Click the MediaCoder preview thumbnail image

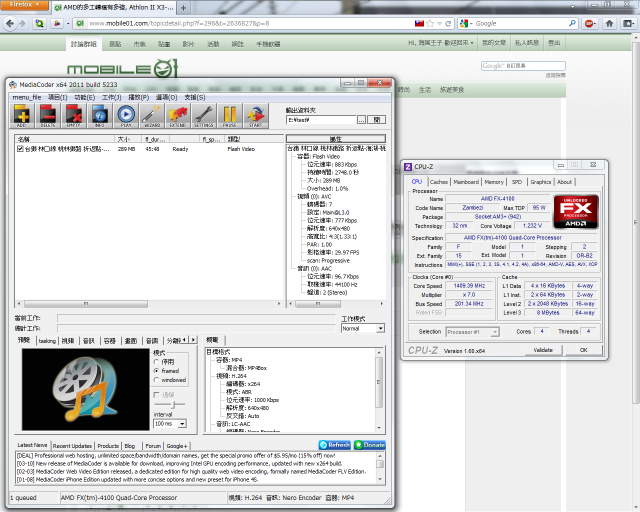pyautogui.click(x=86, y=389)
